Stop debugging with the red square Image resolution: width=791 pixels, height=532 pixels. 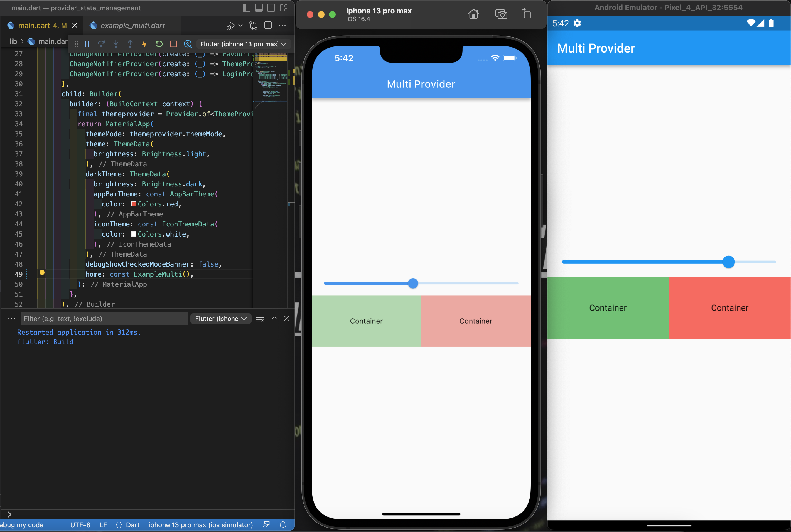tap(174, 44)
